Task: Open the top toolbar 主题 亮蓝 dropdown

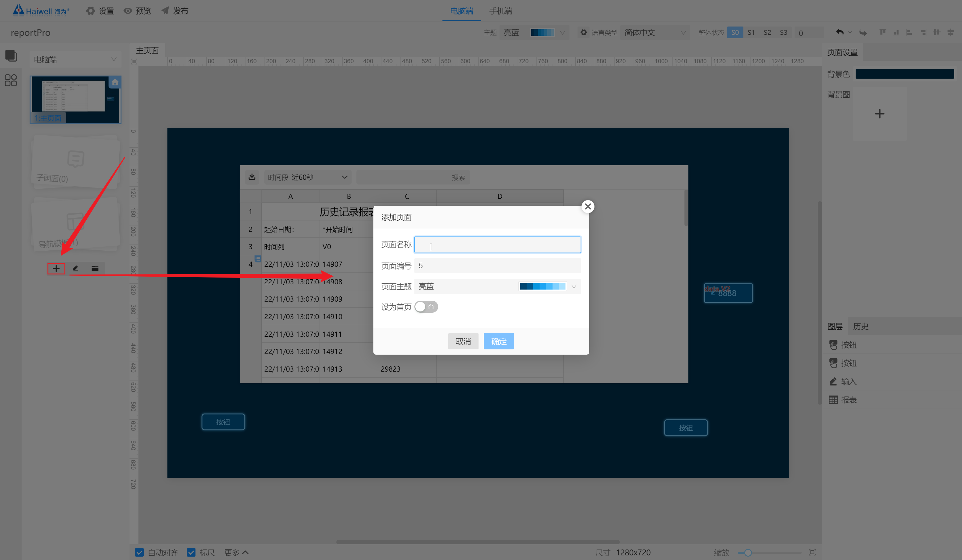Action: 534,32
